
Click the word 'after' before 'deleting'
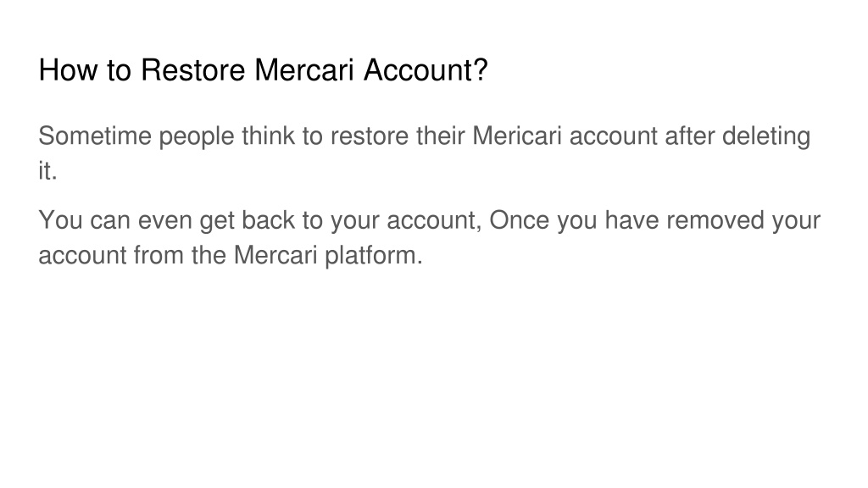(x=690, y=136)
